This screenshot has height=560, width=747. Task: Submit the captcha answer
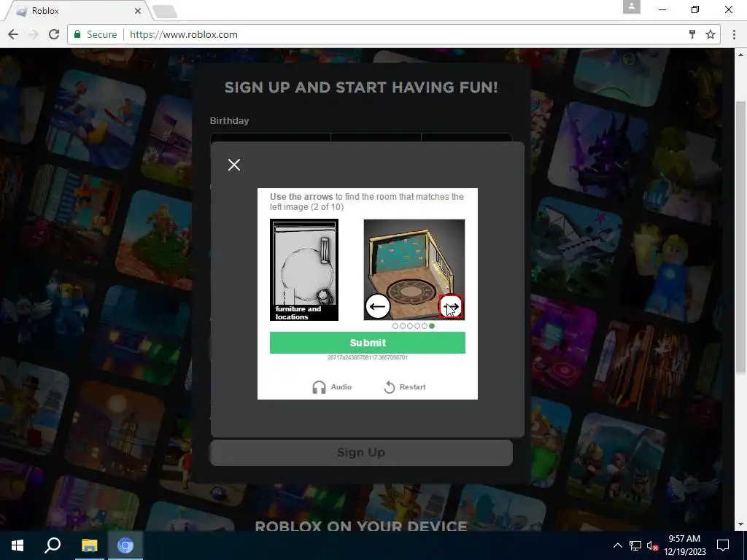tap(368, 343)
